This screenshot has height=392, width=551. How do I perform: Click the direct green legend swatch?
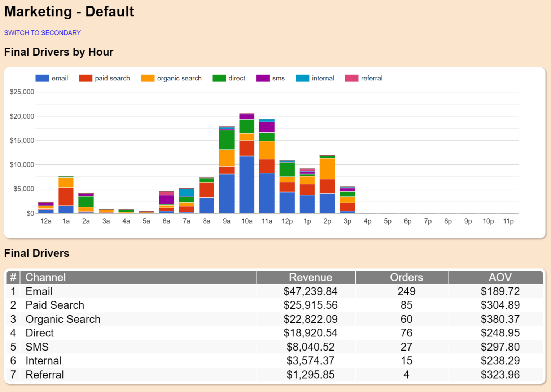click(219, 78)
